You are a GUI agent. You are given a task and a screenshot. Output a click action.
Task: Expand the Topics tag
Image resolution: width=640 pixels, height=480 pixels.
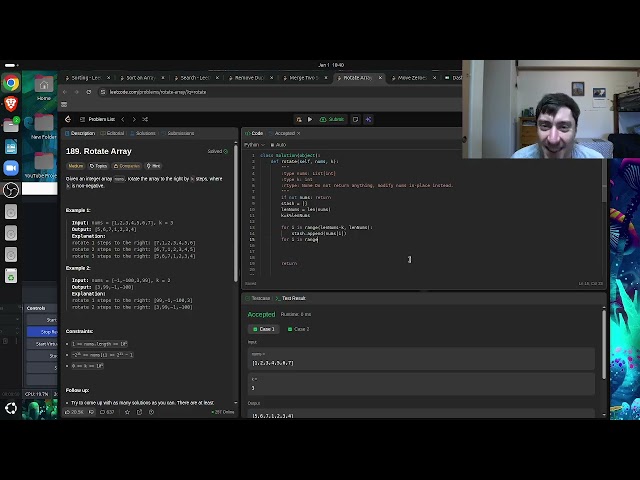click(x=98, y=166)
